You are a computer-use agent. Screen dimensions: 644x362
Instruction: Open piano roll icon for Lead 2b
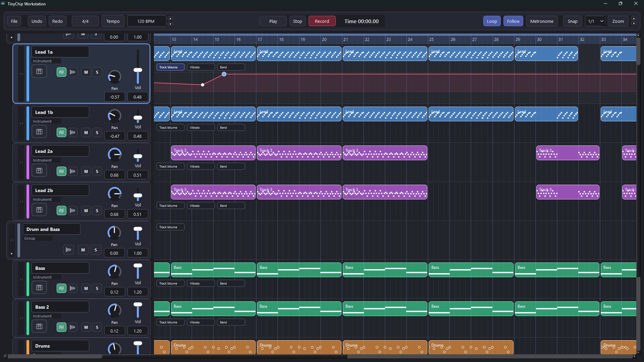pyautogui.click(x=39, y=210)
